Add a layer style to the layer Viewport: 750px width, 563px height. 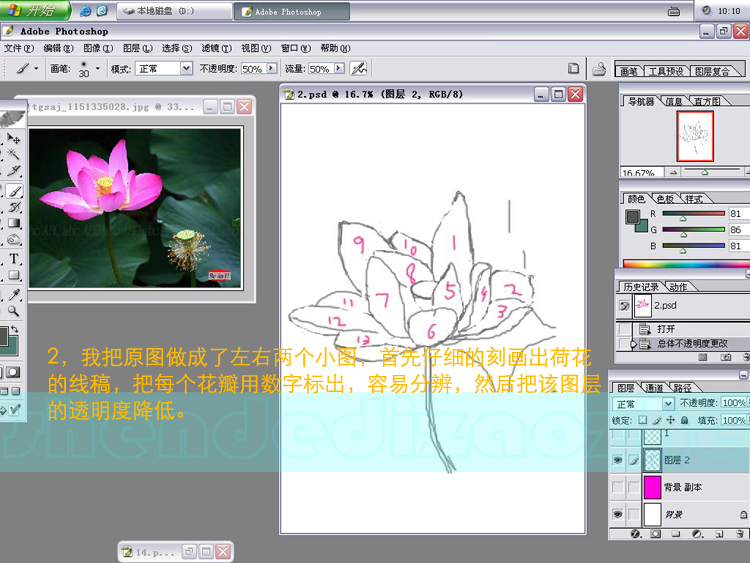tap(636, 534)
